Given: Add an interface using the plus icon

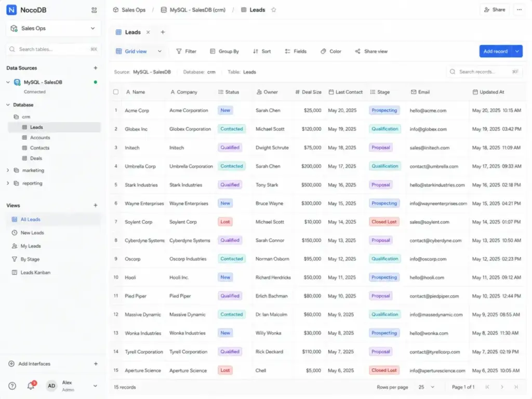Looking at the screenshot, I should click(x=96, y=364).
